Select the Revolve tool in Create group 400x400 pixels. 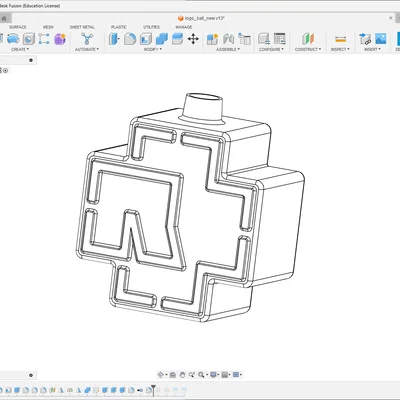click(x=13, y=39)
